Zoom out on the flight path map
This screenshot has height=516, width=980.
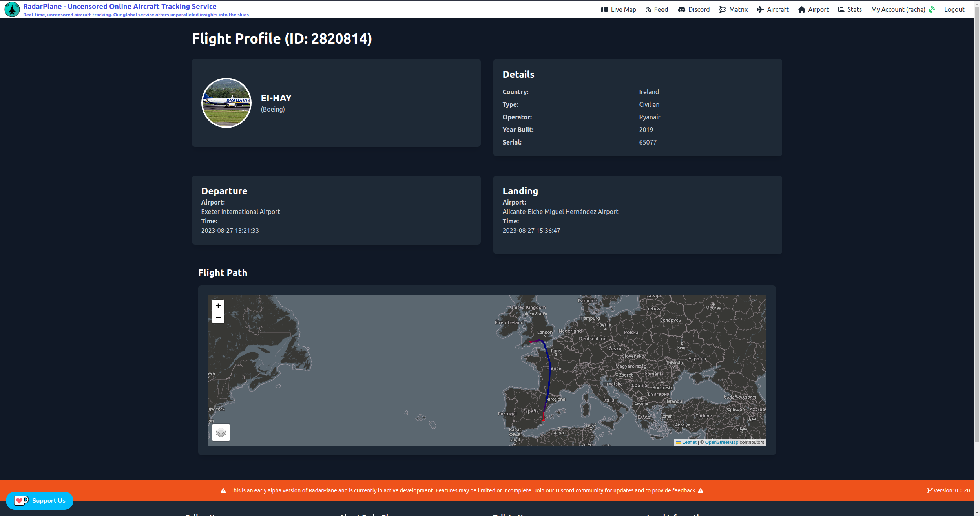pos(218,317)
